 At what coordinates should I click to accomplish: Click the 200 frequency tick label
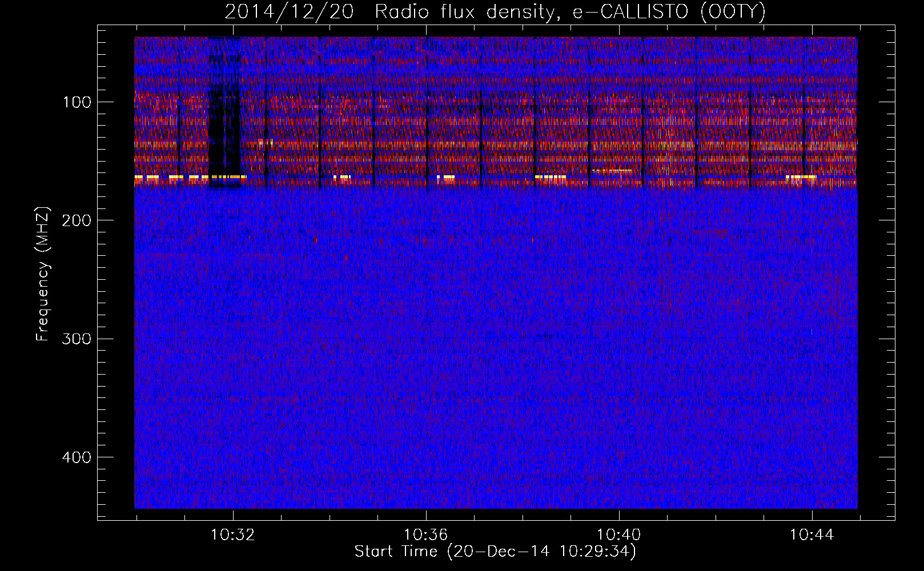coord(77,220)
